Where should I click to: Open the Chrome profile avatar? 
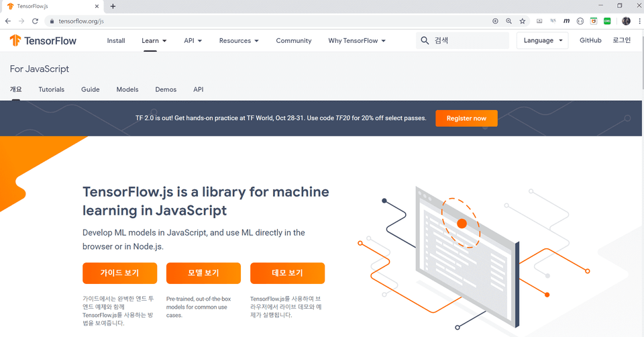click(x=626, y=21)
